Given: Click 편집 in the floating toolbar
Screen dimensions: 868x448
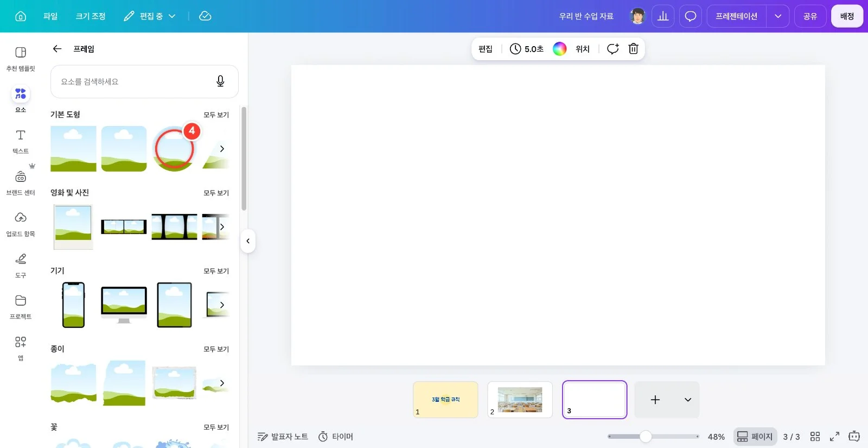Looking at the screenshot, I should (x=486, y=49).
